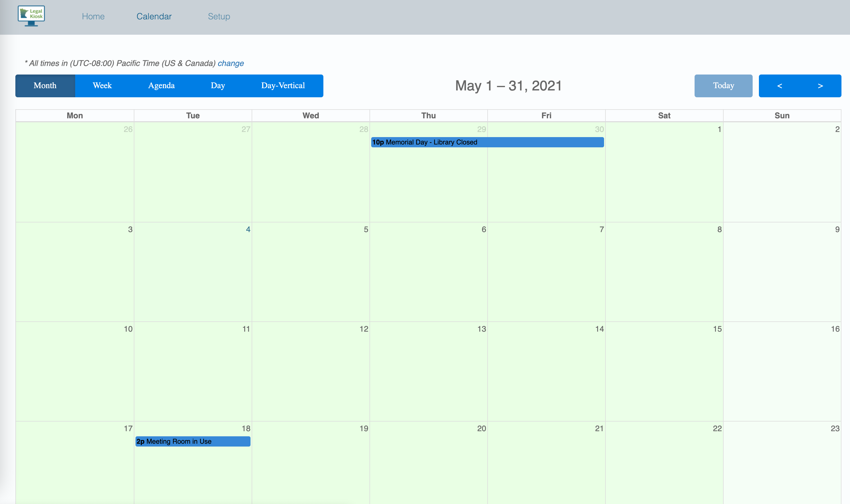The height and width of the screenshot is (504, 850).
Task: Select day number 16
Action: [835, 329]
